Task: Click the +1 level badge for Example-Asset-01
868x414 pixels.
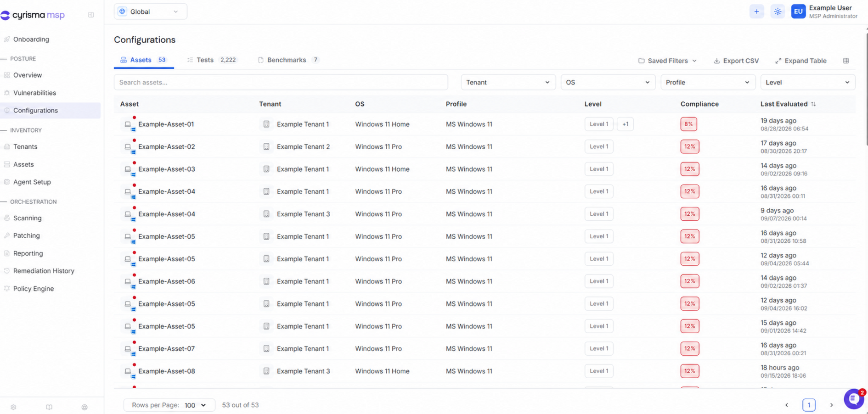Action: (625, 124)
